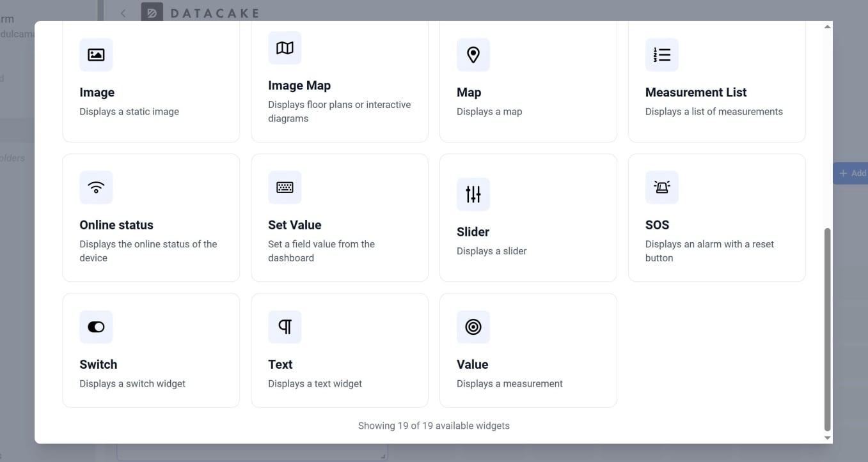Click the Set Value keyboard icon

(x=285, y=187)
